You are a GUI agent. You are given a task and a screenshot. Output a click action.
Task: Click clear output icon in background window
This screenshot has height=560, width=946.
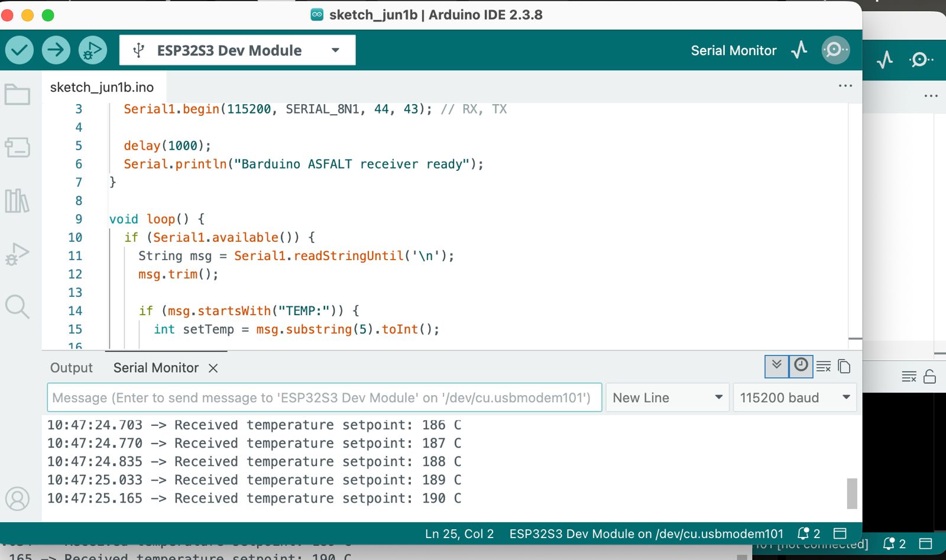click(x=909, y=377)
